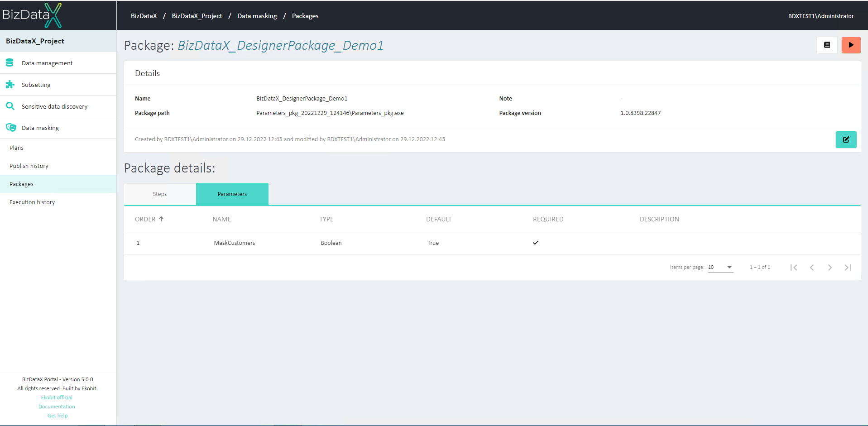Open Publish history in the sidebar
868x426 pixels.
click(x=58, y=166)
